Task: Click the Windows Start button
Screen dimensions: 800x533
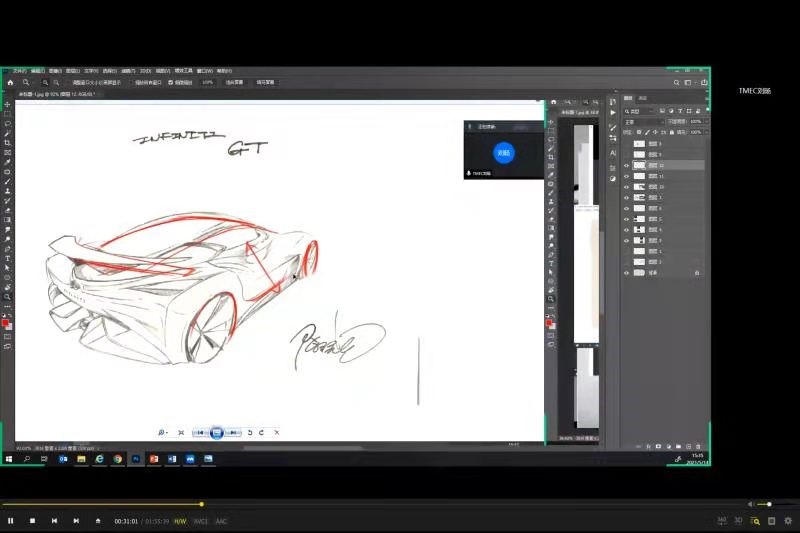Action: pos(9,459)
